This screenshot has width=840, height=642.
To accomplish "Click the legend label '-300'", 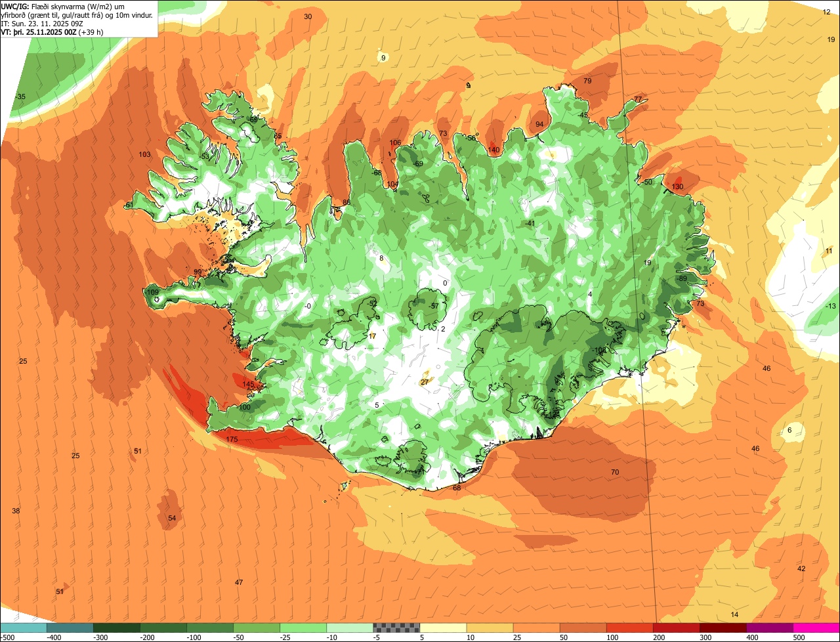I will (x=100, y=637).
